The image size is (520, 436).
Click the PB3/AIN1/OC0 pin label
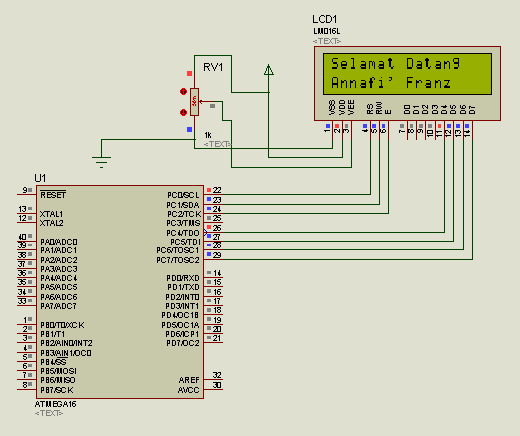point(66,353)
